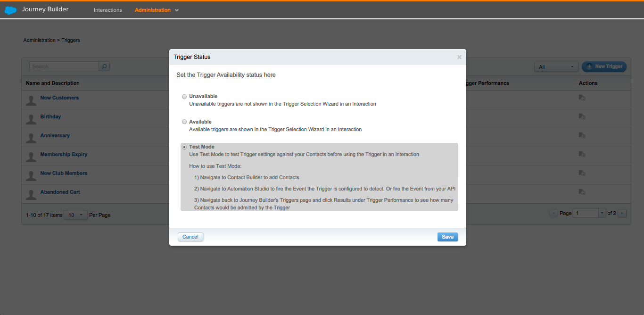Click the Navigate to Automation Studio step
The height and width of the screenshot is (315, 644).
(325, 189)
